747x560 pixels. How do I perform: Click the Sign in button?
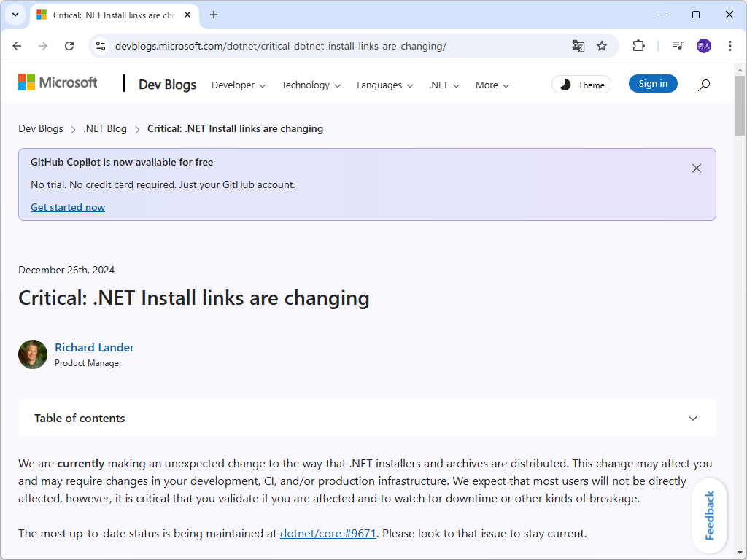653,84
